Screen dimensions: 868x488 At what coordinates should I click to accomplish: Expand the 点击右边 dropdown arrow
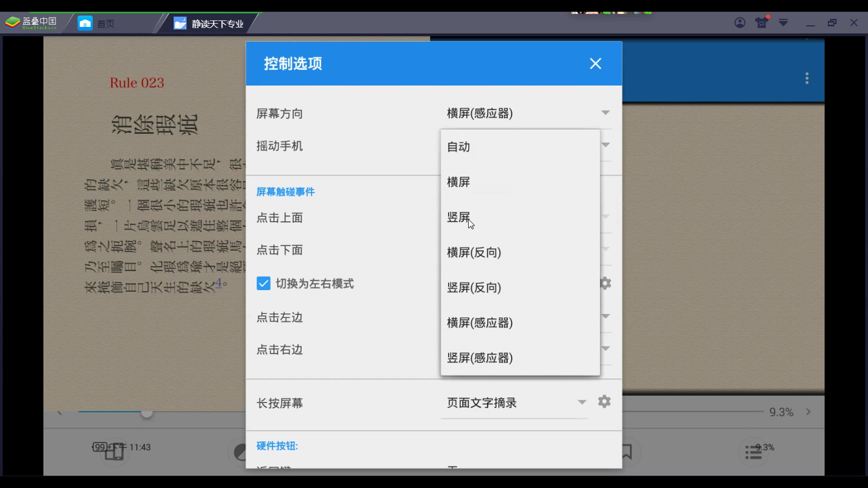coord(606,348)
